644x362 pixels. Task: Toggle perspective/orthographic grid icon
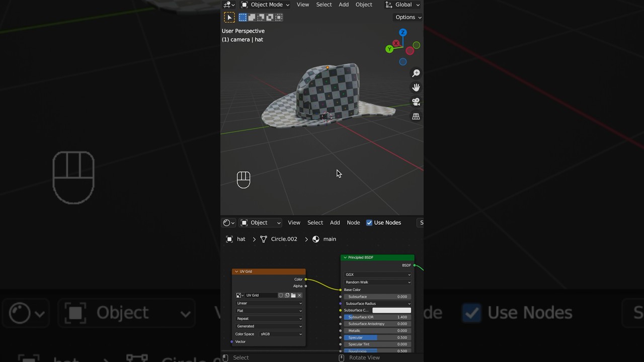click(416, 116)
